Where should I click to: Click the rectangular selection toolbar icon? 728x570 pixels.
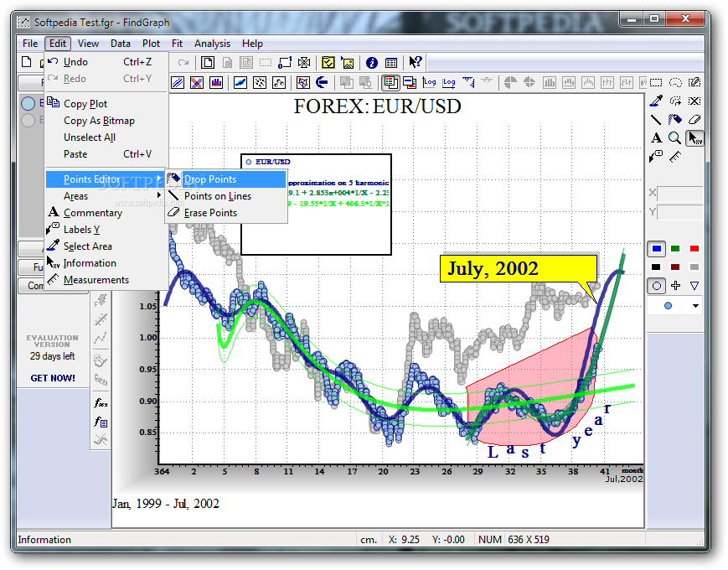[x=656, y=83]
